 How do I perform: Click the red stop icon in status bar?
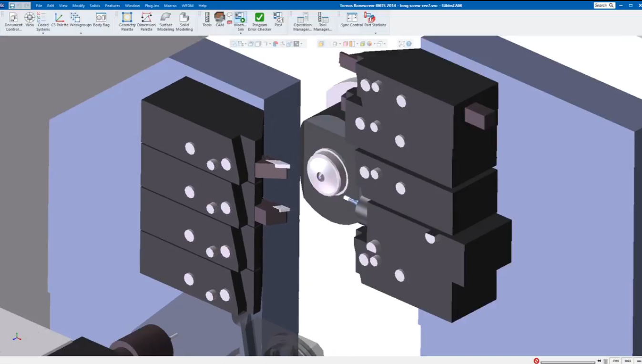click(x=536, y=361)
